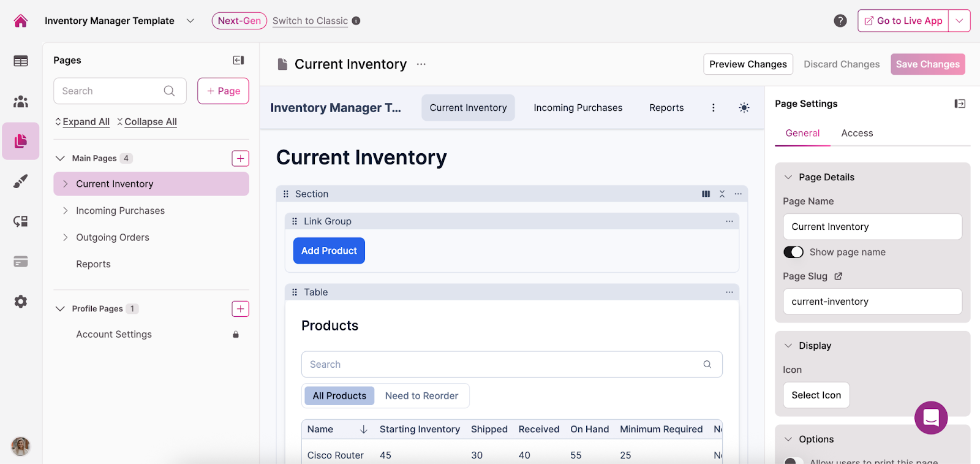Open the settings gear in left sidebar
Viewport: 980px width, 464px height.
21,302
